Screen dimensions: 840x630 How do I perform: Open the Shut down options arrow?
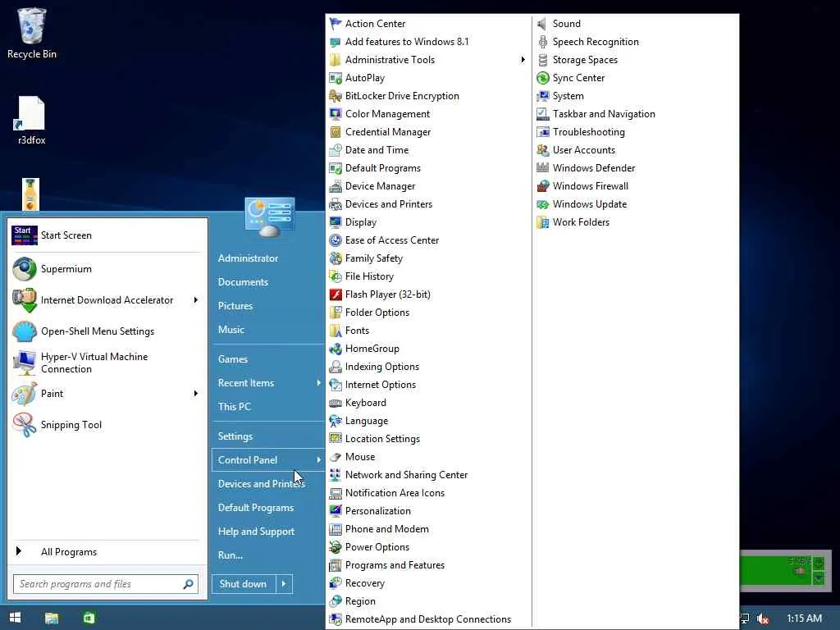284,584
